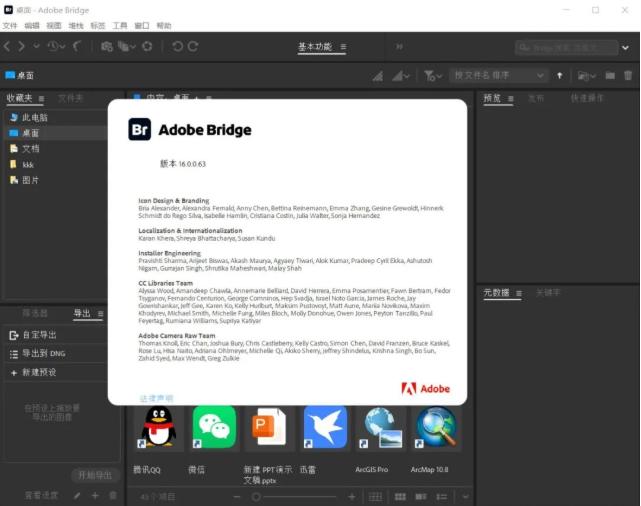Toggle the lock thumbnail grid icon
This screenshot has width=641, height=506.
point(375,497)
